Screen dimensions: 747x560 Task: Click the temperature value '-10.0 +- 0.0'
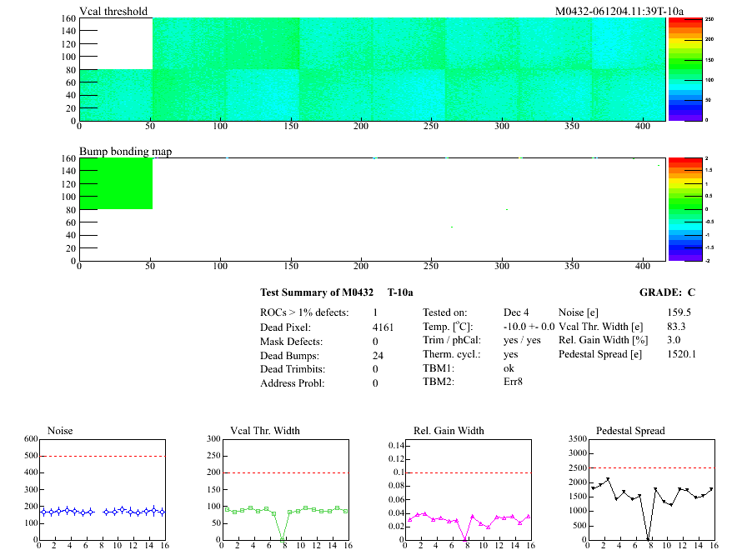click(x=529, y=327)
